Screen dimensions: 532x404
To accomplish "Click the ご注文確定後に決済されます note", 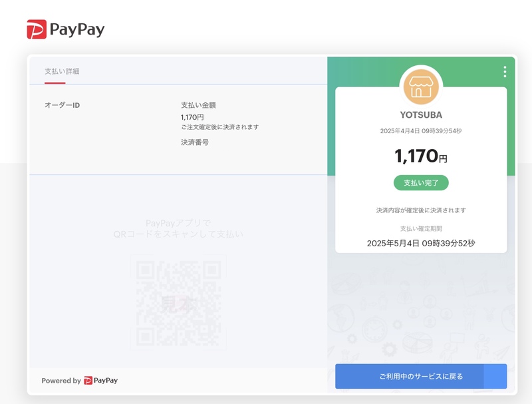I will click(220, 127).
